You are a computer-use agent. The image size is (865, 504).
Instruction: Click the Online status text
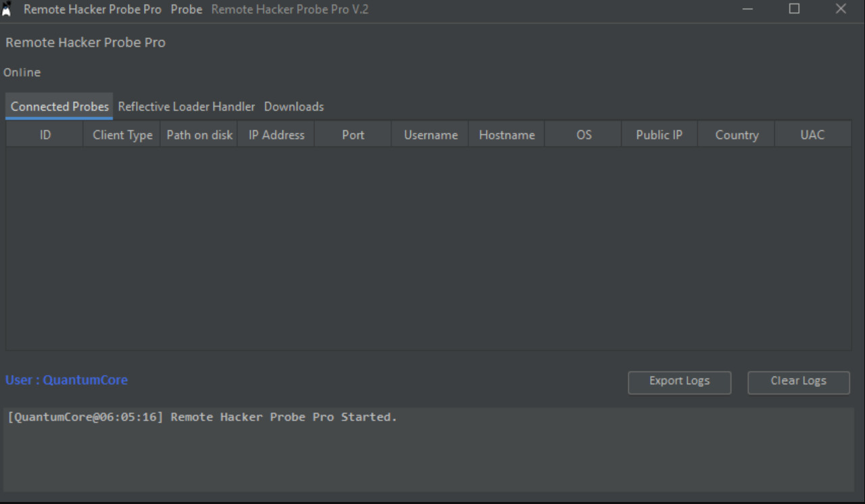click(22, 72)
